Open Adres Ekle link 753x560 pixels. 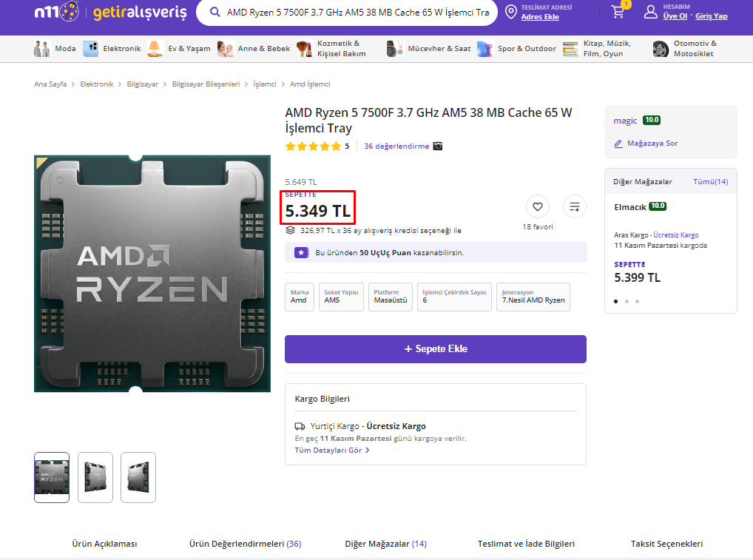click(540, 17)
